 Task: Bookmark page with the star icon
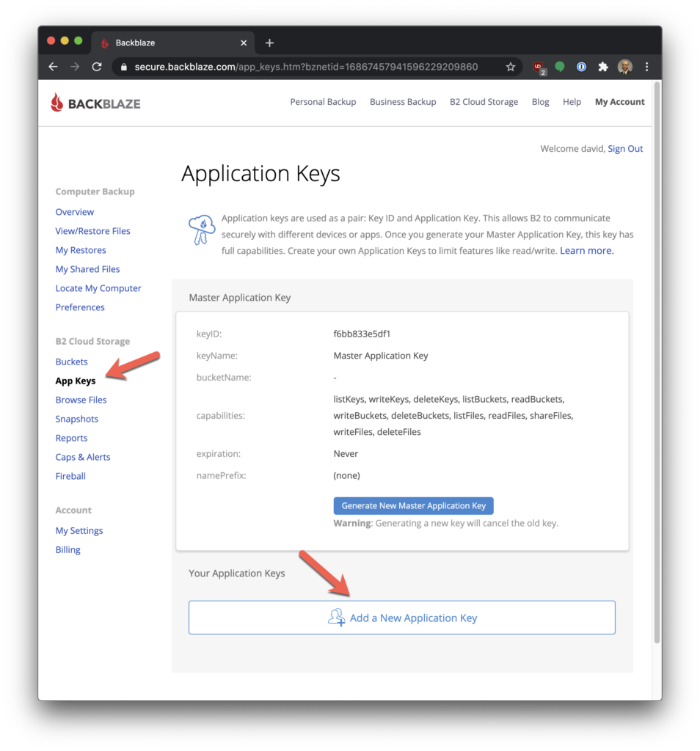[510, 67]
